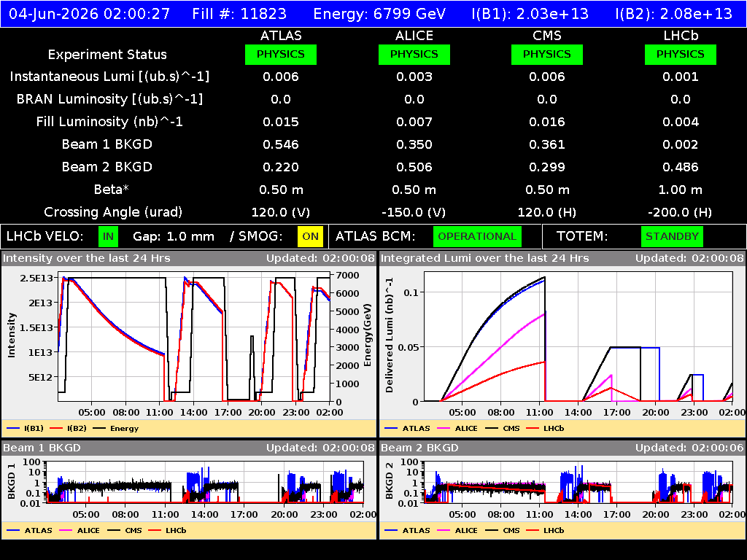The image size is (747, 560).
Task: Select the date and time in the header
Action: (89, 13)
